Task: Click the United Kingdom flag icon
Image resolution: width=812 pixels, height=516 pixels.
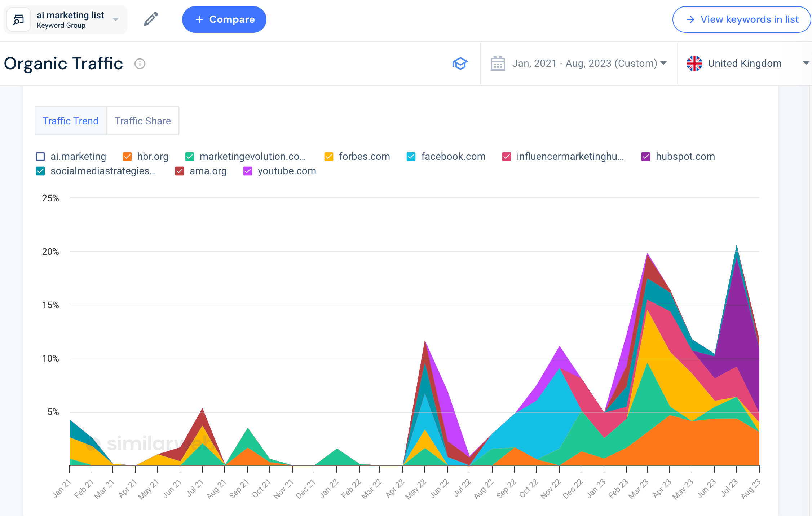Action: 694,64
